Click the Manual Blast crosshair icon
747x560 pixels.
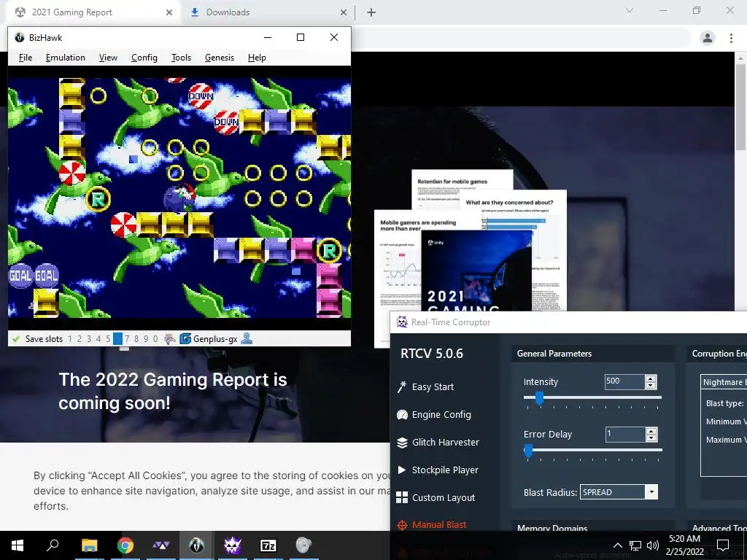click(402, 525)
